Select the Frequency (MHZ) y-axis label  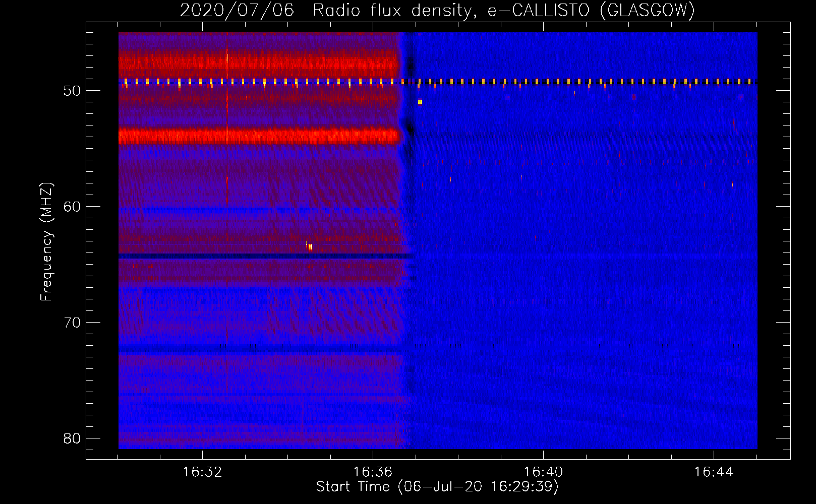click(x=46, y=242)
